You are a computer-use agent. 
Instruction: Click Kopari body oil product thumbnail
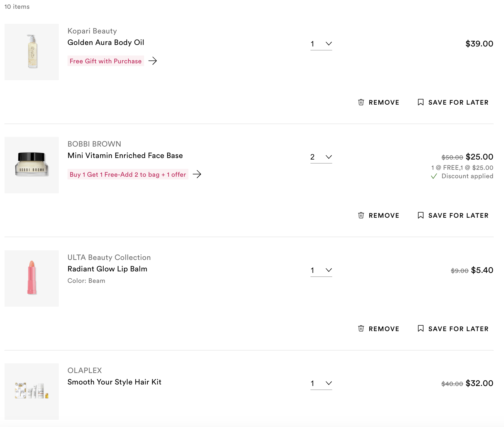(32, 52)
